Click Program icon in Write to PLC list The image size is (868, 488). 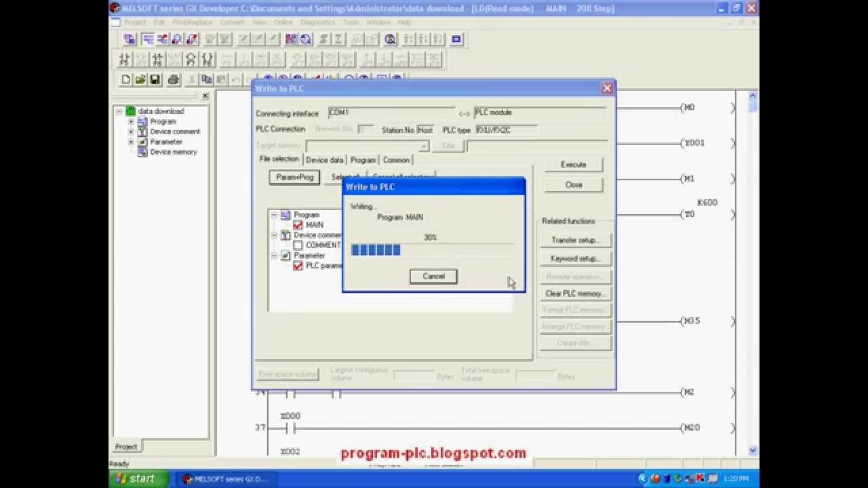tap(285, 215)
